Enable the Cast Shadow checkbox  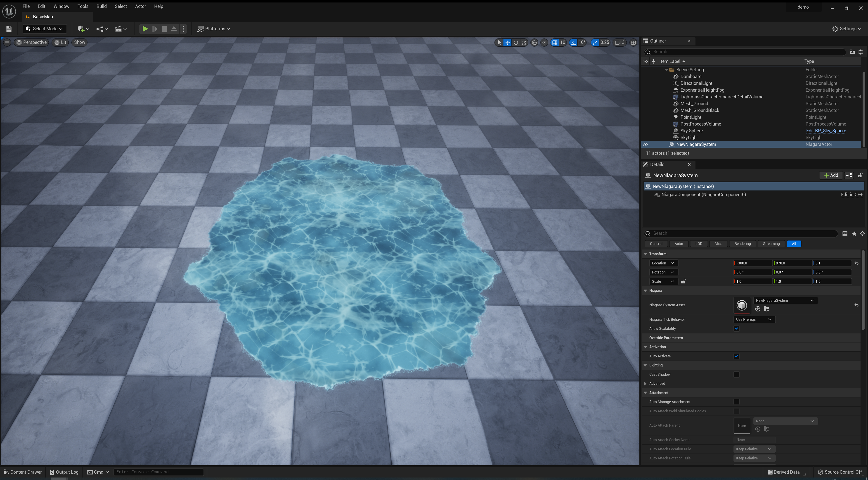point(737,375)
